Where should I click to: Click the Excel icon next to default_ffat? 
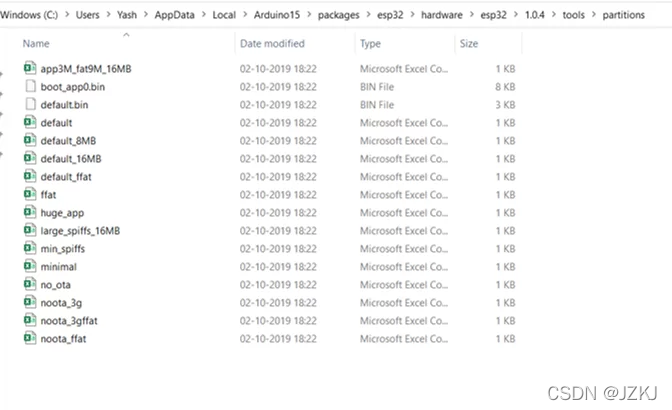point(30,176)
